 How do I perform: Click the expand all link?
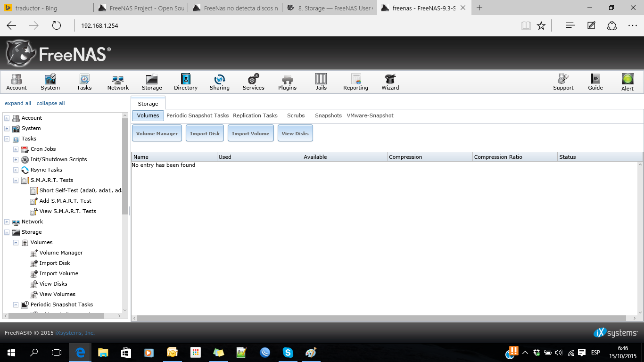pyautogui.click(x=18, y=103)
